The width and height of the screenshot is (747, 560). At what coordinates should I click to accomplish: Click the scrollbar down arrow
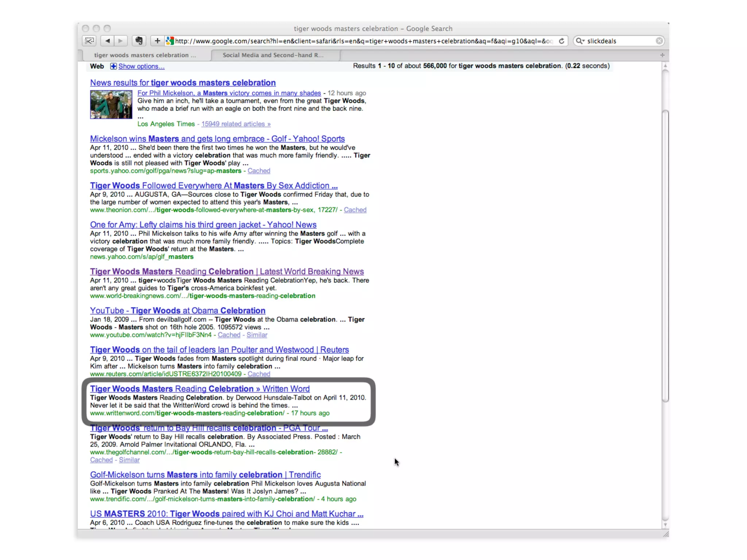tap(665, 525)
